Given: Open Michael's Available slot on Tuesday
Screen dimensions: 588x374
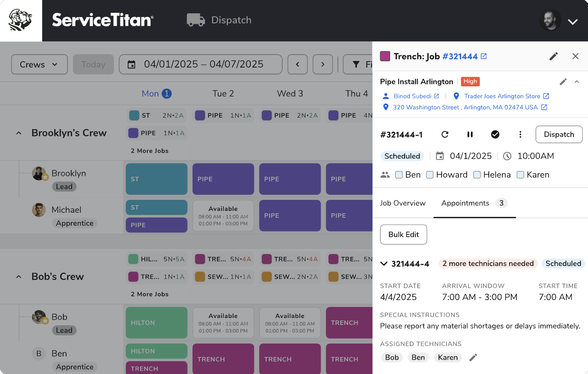Looking at the screenshot, I should pyautogui.click(x=223, y=215).
